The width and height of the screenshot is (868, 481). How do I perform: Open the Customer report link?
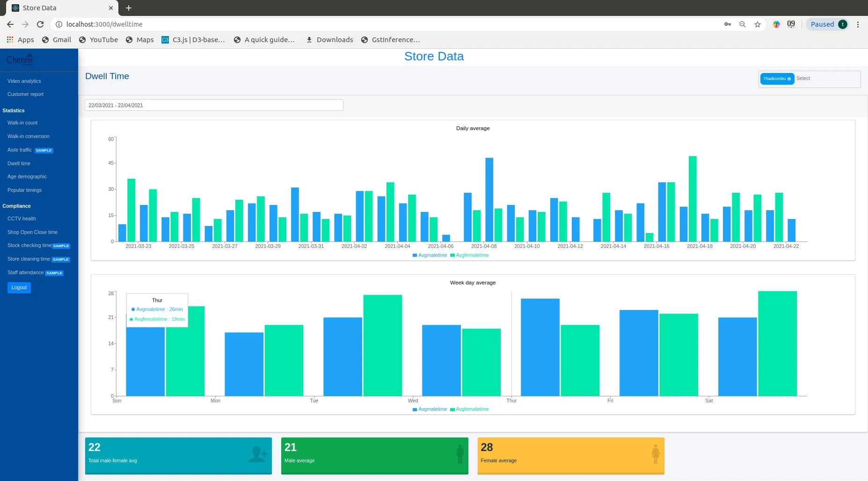(x=25, y=94)
